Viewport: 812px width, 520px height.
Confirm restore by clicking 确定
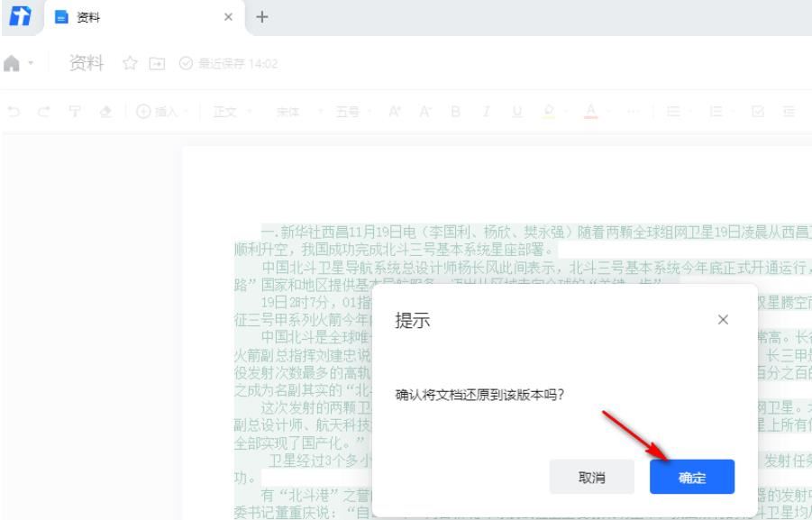(690, 479)
